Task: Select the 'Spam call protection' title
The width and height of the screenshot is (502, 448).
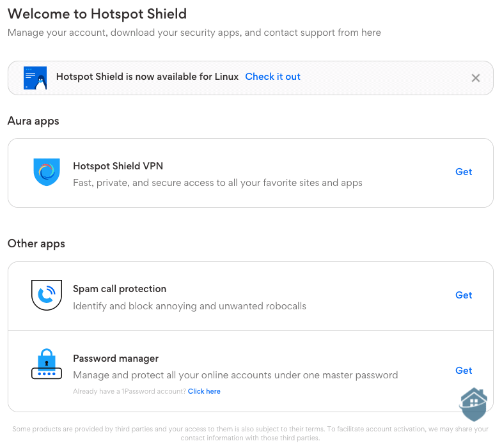Action: (x=120, y=289)
